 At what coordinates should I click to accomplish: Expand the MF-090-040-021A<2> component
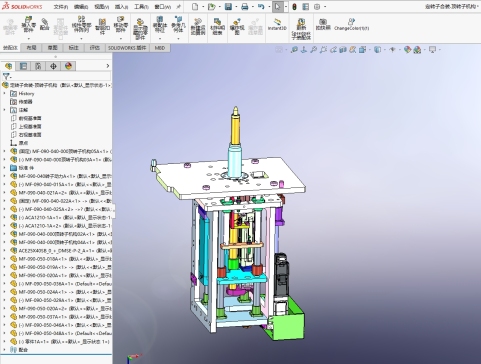tap(5, 192)
